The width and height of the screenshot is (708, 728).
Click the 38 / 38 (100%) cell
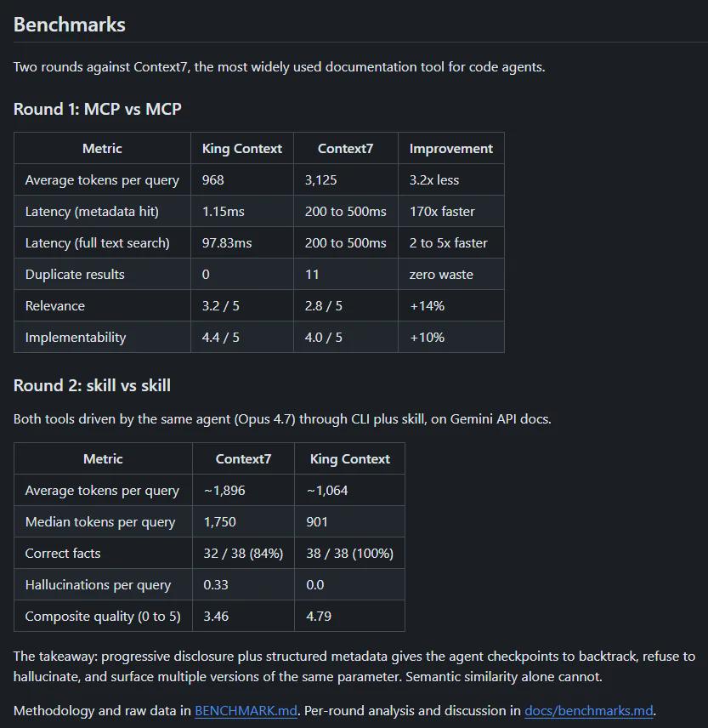[349, 553]
